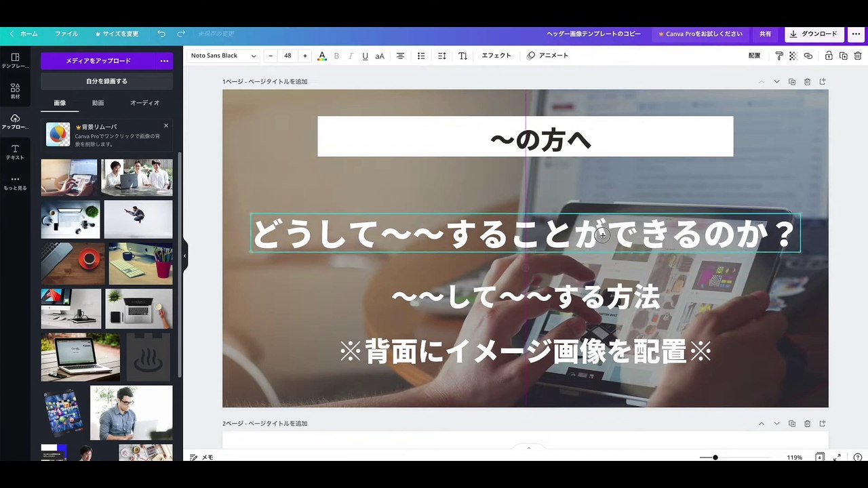868x488 pixels.
Task: Open the ファイル menu
Action: pyautogui.click(x=66, y=34)
